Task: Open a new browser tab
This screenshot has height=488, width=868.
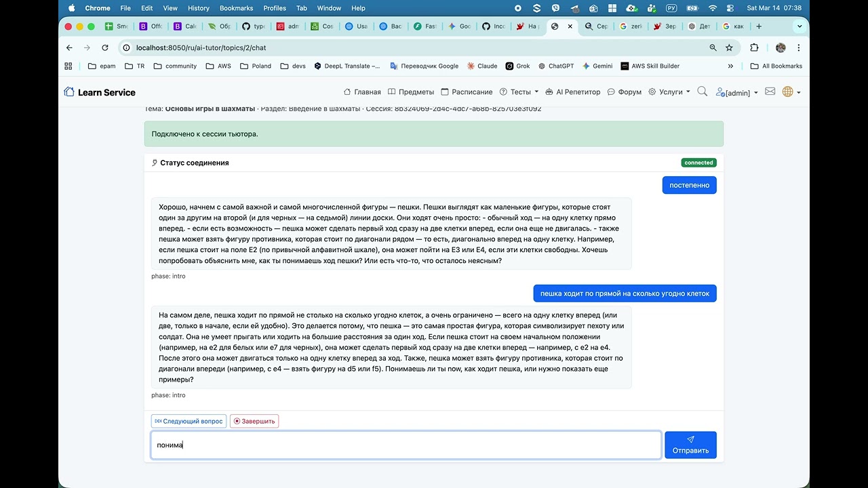Action: point(759,26)
